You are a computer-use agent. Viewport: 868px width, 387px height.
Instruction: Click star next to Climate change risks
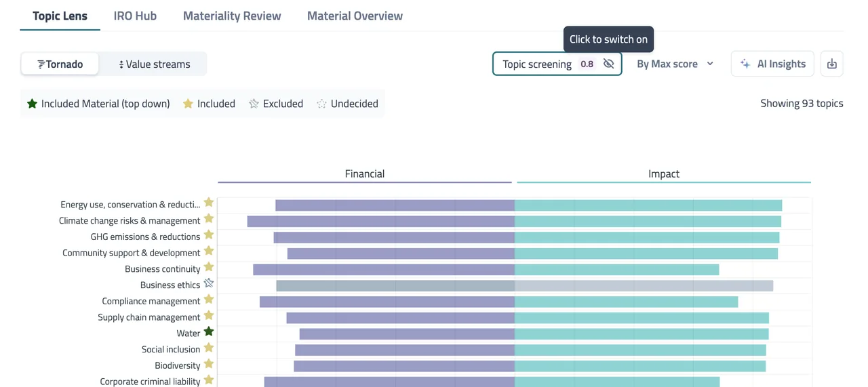209,219
